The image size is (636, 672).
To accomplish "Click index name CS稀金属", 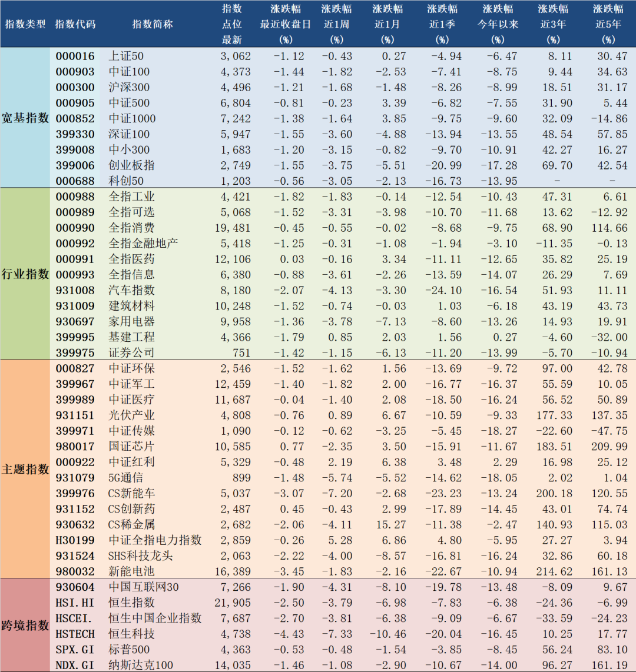I will coord(132,524).
